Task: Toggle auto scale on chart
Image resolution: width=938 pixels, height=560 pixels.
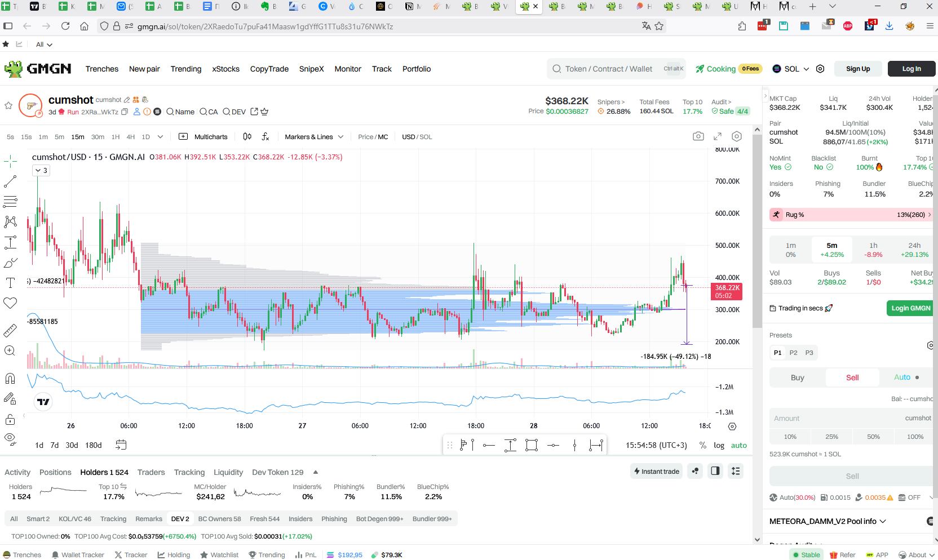Action: 739,445
